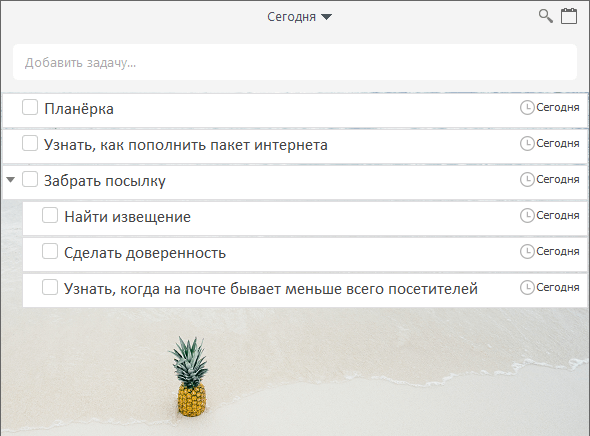Viewport: 590px width, 436px height.
Task: Open the search magnifier icon
Action: coord(546,16)
